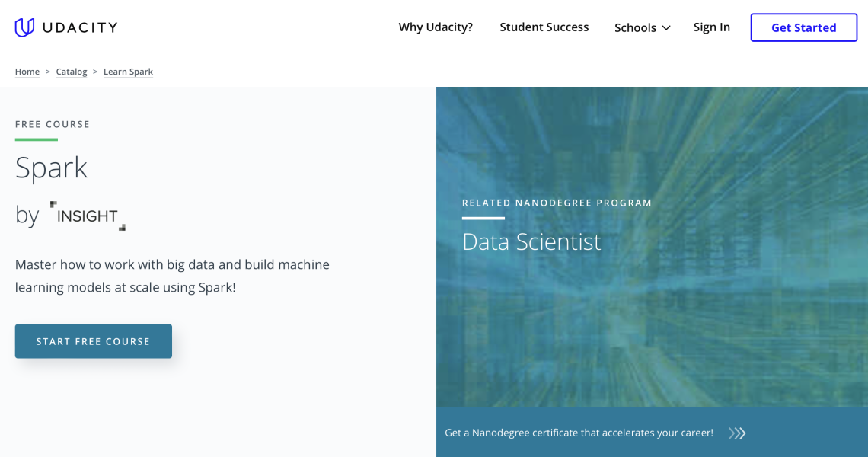
Task: Click the Start Free Course button
Action: pyautogui.click(x=94, y=341)
